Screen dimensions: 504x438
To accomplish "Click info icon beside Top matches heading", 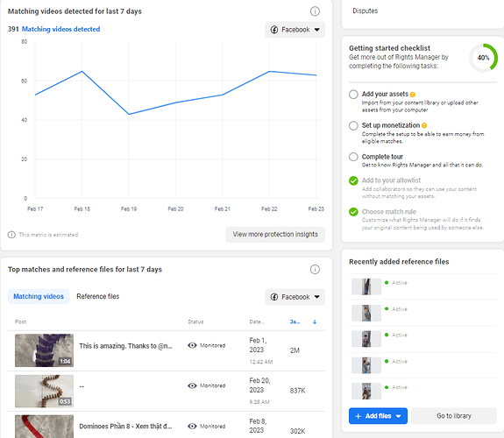I will point(315,269).
